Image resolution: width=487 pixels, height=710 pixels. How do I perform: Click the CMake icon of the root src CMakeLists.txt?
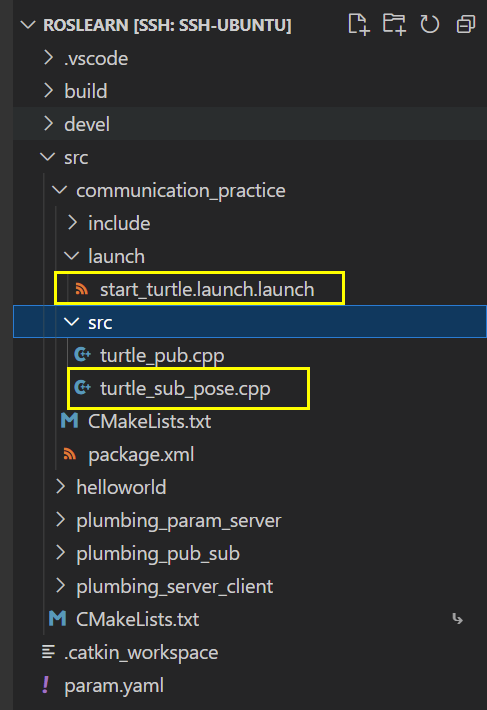[57, 619]
